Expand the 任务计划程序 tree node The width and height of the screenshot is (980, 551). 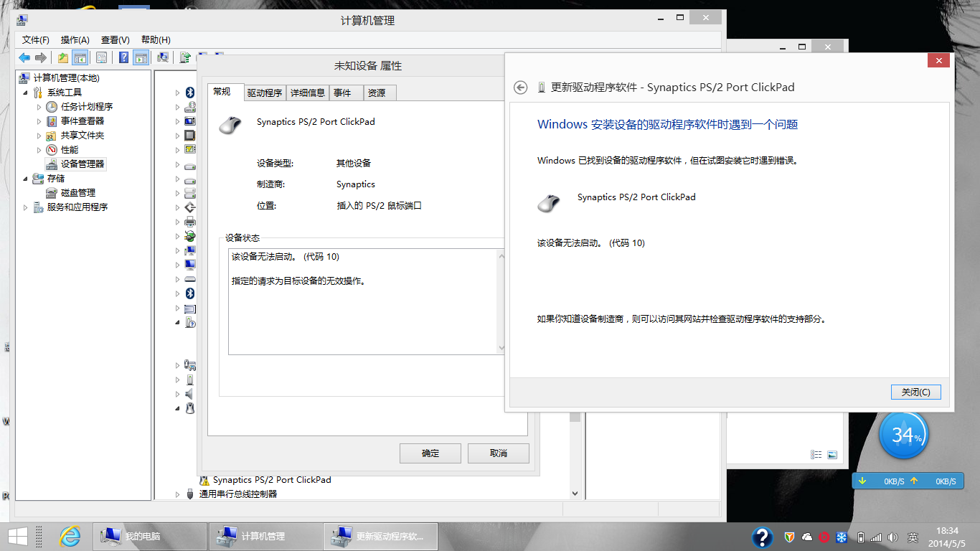39,107
